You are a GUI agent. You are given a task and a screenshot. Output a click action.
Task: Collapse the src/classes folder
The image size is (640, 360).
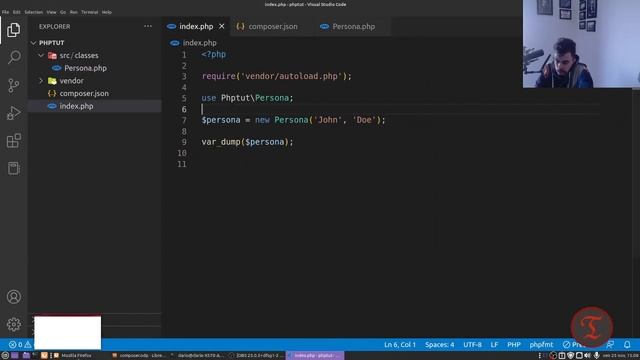tap(41, 56)
